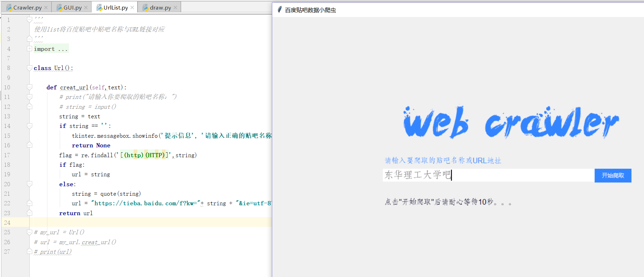Collapse the creat_url method fold marker
644x277 pixels.
click(30, 87)
